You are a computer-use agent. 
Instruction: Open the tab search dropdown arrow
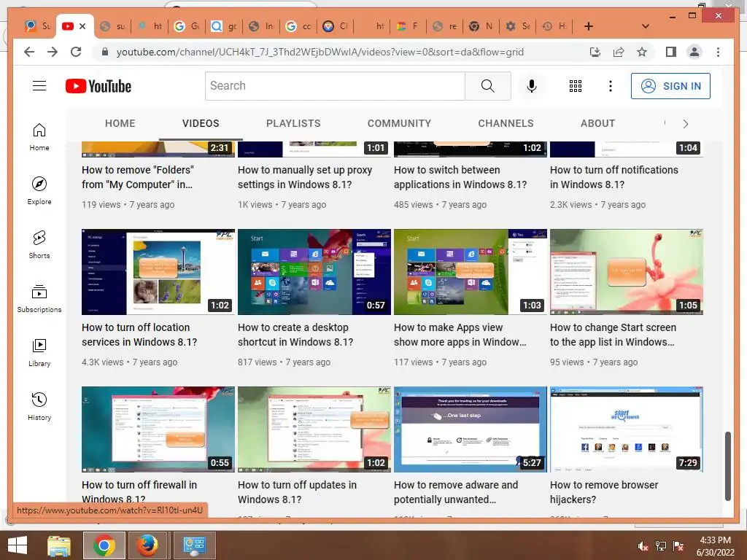[645, 26]
